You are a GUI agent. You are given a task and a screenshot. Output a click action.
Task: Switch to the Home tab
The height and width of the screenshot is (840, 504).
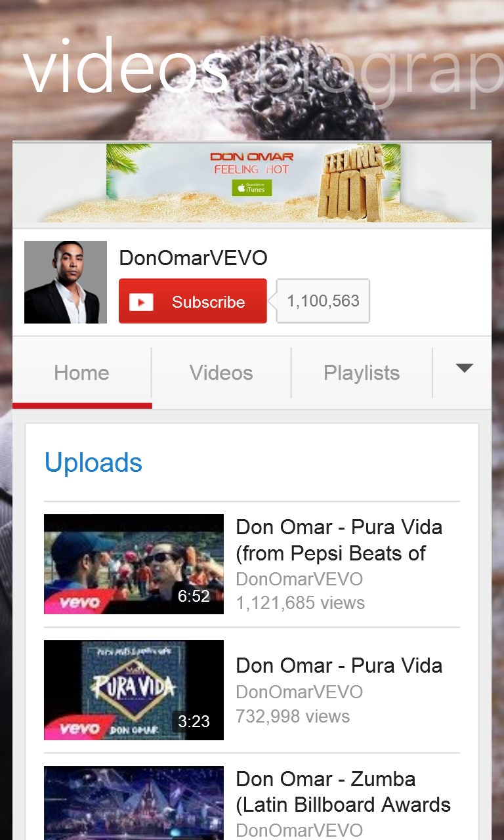coord(82,373)
